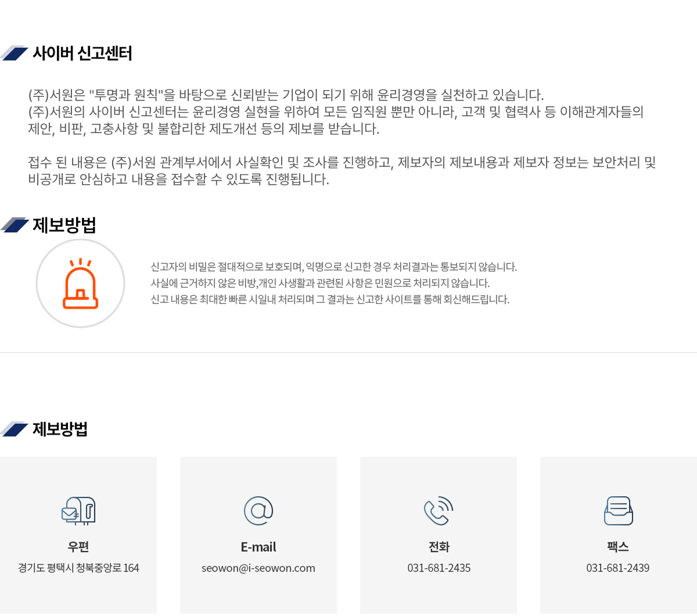697x616 pixels.
Task: Click the line starting with 신고 내용은 최대한
Action: click(x=330, y=300)
